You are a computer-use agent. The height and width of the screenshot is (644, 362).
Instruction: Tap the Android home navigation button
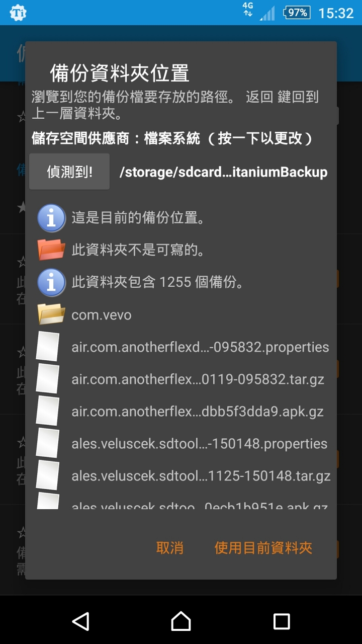tap(181, 621)
